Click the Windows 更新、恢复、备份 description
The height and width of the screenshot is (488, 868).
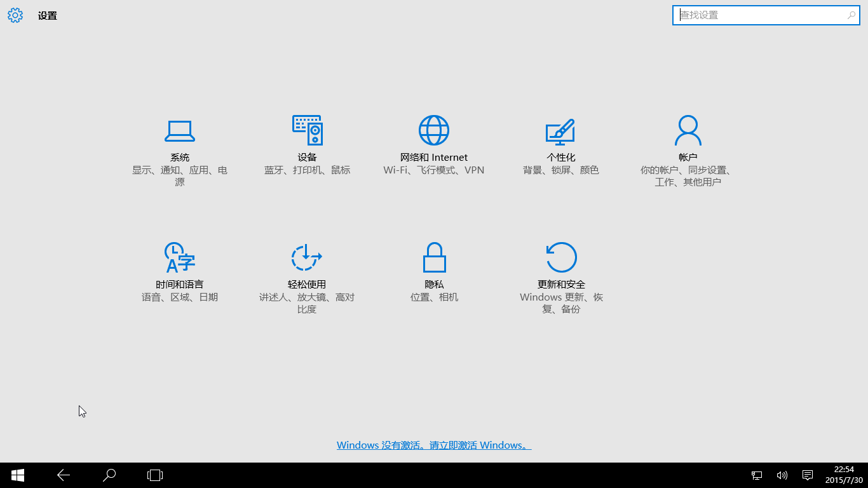pos(561,303)
